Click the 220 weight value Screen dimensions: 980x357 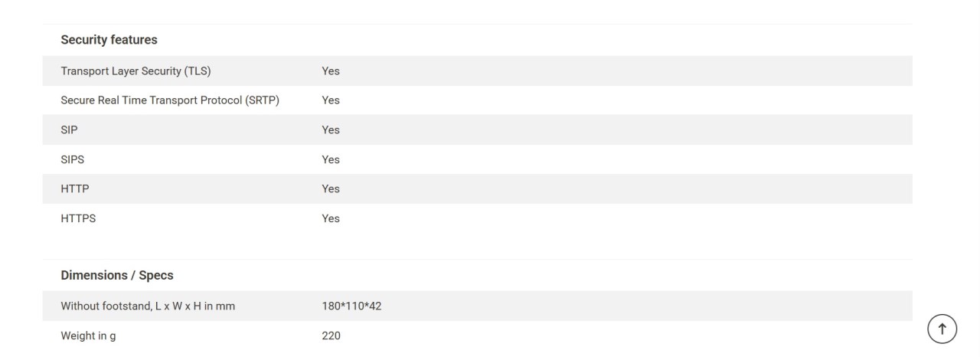pyautogui.click(x=331, y=336)
